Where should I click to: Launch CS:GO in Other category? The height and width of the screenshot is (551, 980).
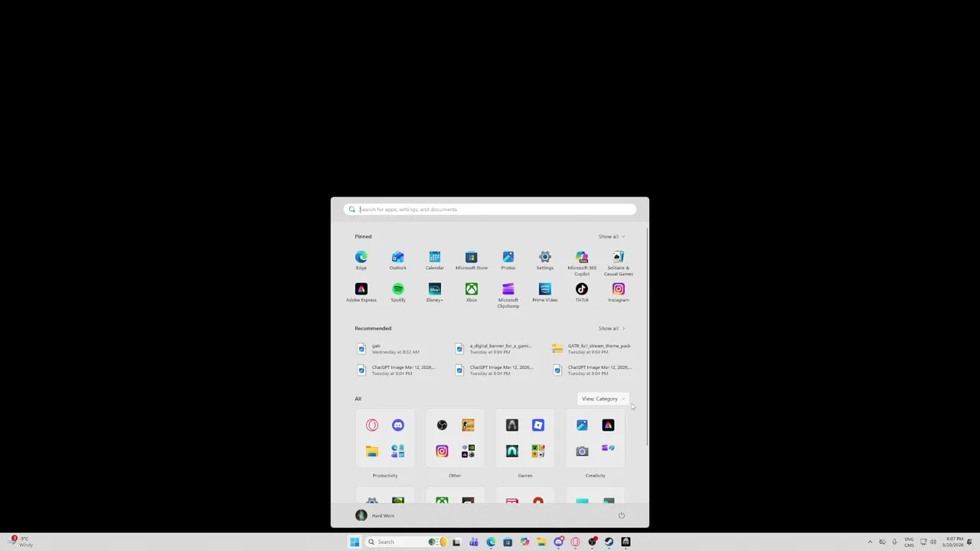click(x=468, y=425)
